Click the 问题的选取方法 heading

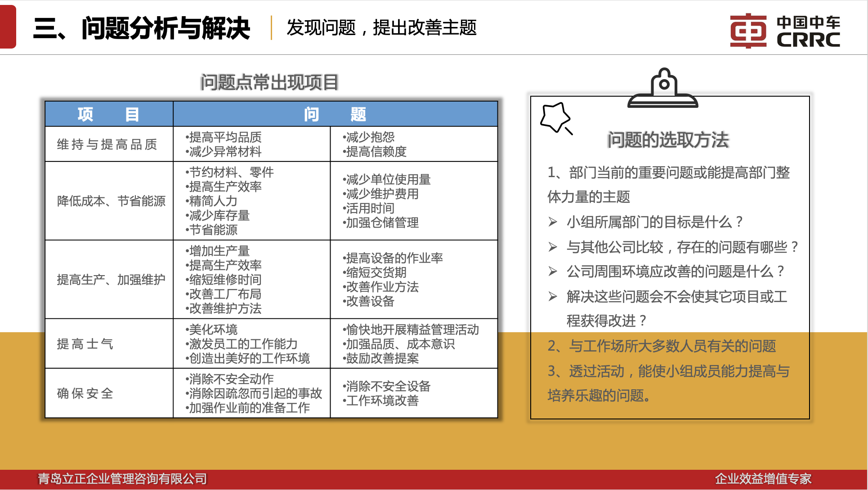[x=668, y=140]
